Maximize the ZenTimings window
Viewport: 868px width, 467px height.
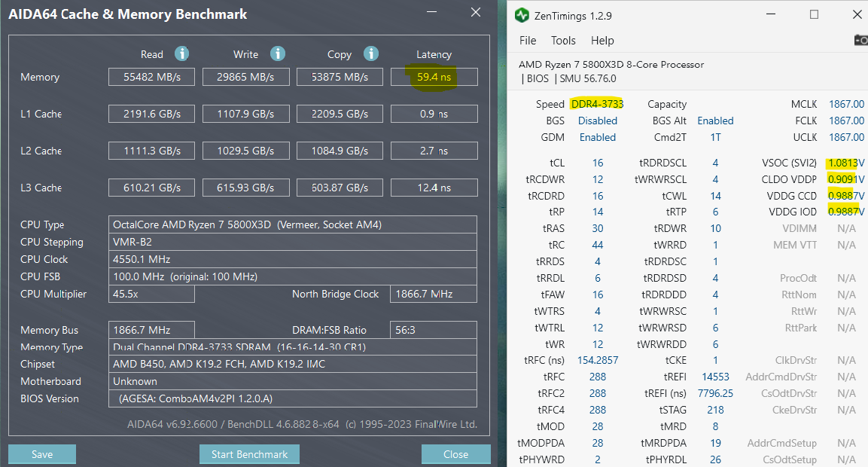[x=814, y=14]
